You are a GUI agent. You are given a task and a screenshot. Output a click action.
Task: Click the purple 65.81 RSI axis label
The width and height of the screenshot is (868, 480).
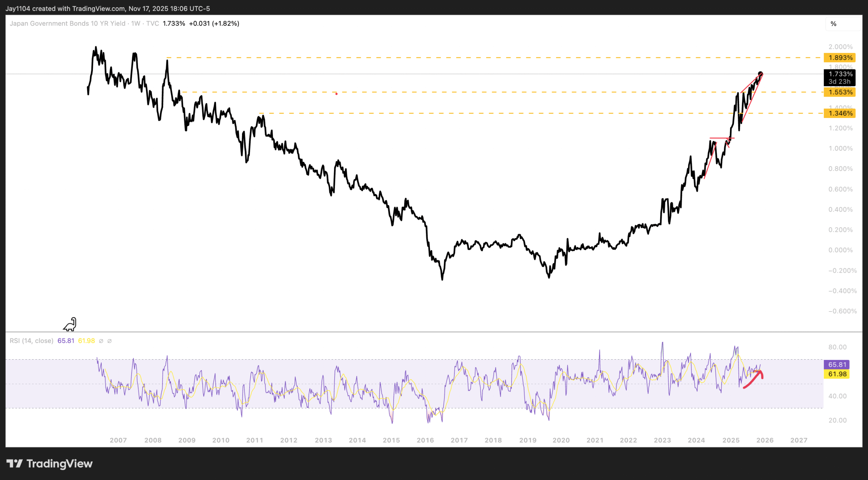click(837, 364)
